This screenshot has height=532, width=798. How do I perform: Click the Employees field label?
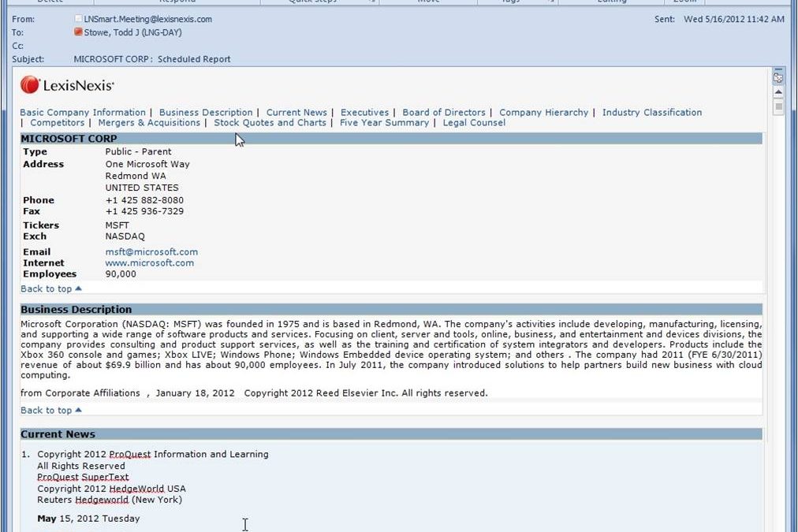[50, 274]
